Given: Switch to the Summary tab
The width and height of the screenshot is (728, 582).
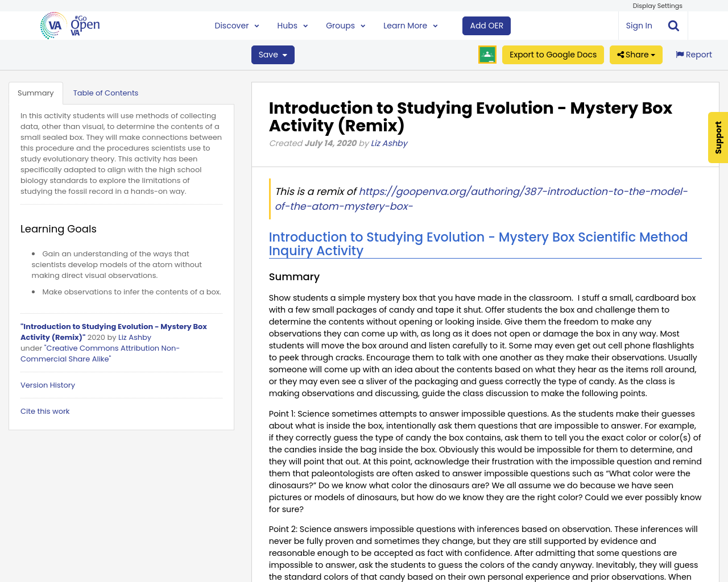Looking at the screenshot, I should tap(35, 93).
